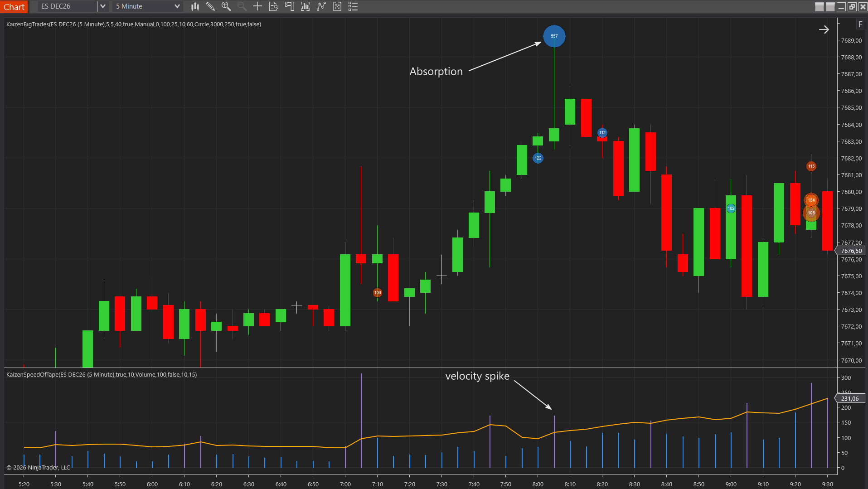
Task: Select the drawing tools pencil icon
Action: coord(210,6)
